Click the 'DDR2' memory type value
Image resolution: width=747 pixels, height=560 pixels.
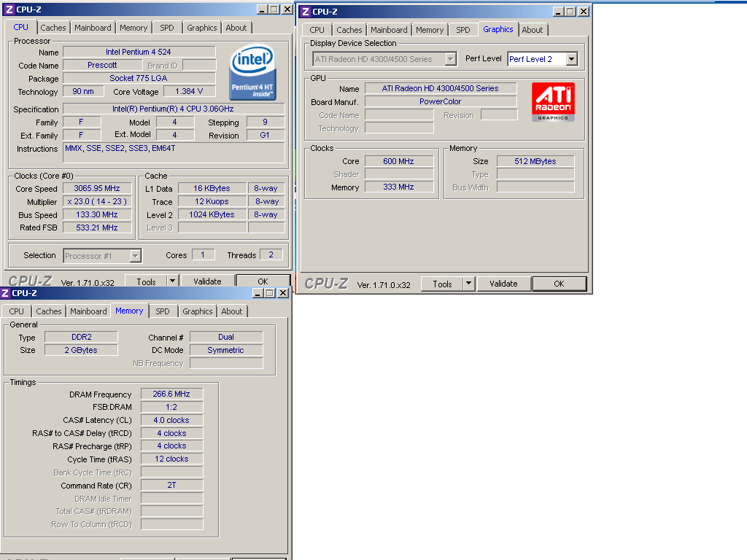pos(82,337)
